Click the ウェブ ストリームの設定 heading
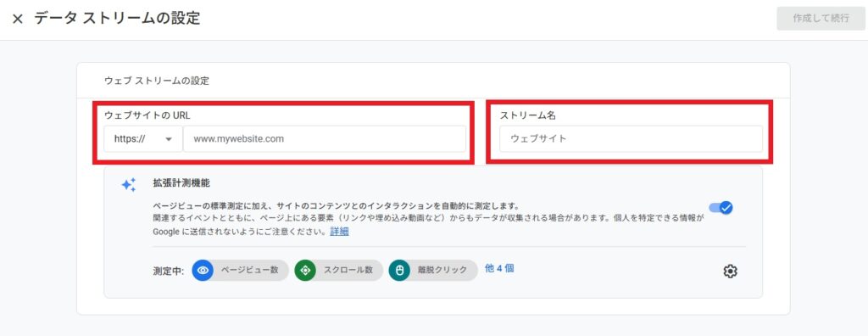Screen dimensions: 868x336 tap(157, 81)
